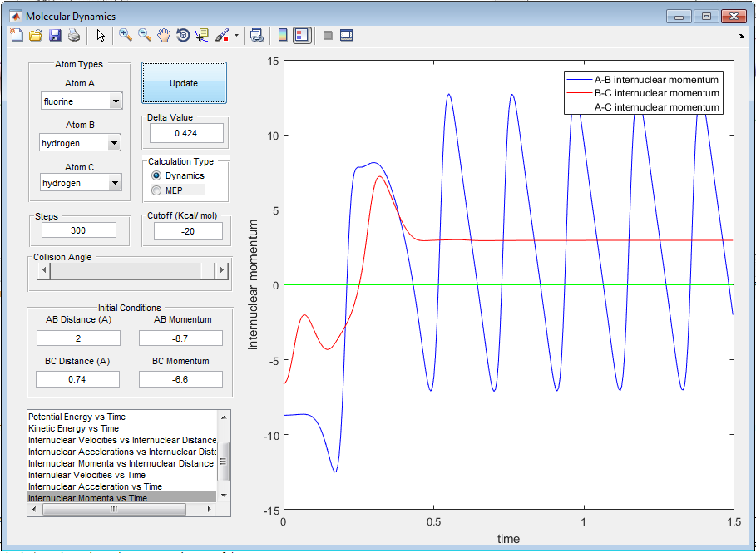This screenshot has height=553, width=756.
Task: Open file using the folder icon
Action: 36,35
